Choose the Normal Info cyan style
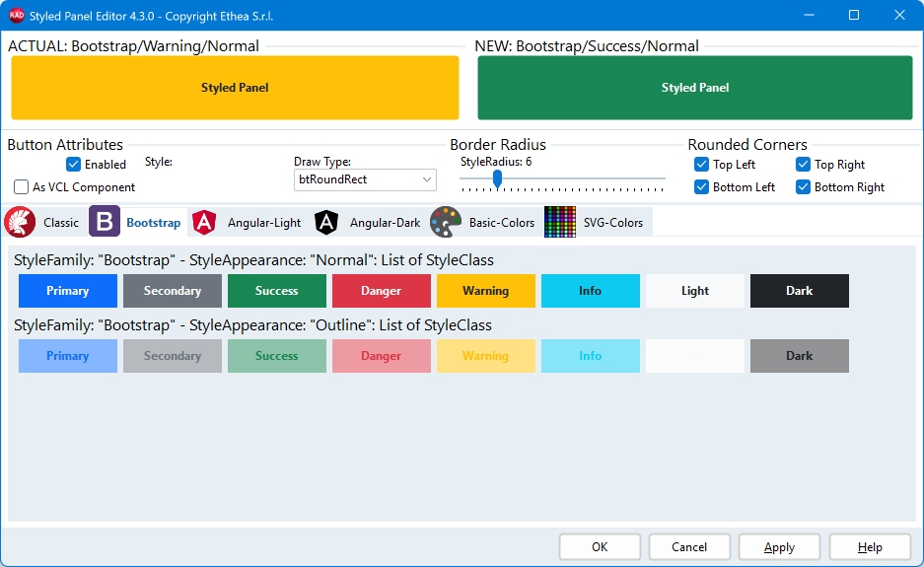The width and height of the screenshot is (924, 567). point(591,291)
